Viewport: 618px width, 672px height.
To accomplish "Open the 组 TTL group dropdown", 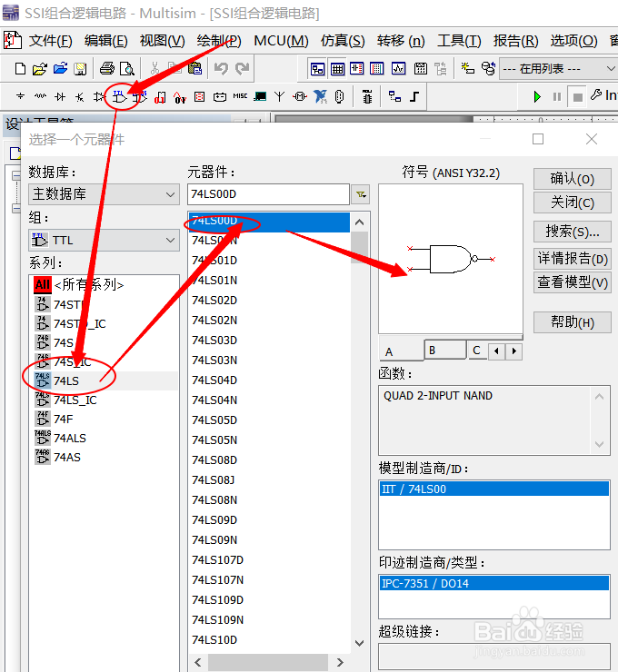I will (104, 241).
